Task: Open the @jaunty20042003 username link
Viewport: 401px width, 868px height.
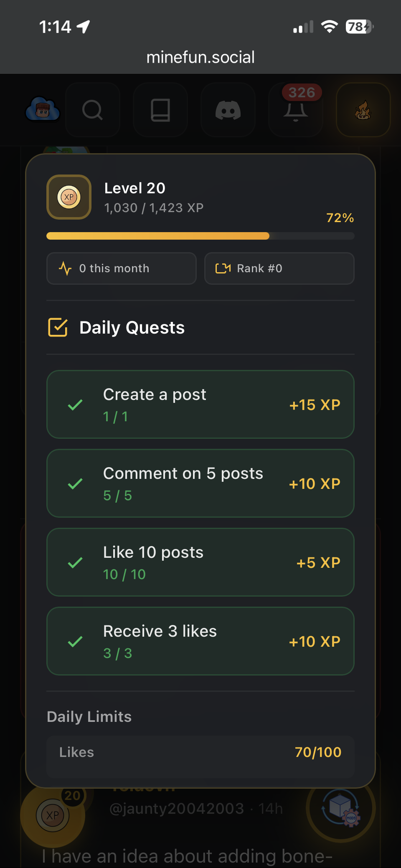Action: tap(176, 809)
